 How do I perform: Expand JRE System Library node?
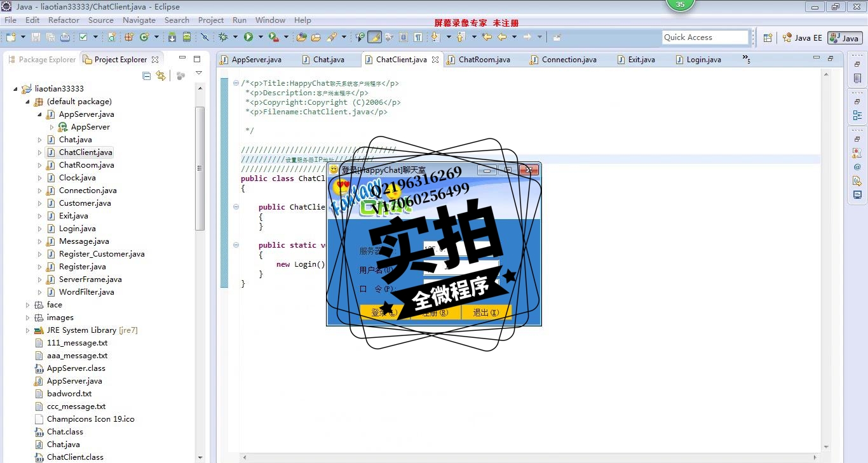coord(27,330)
